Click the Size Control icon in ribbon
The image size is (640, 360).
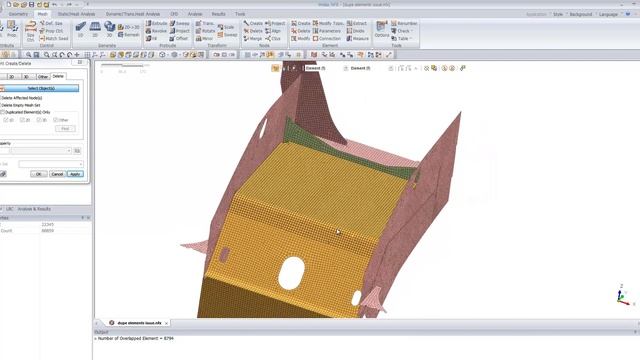click(x=31, y=31)
